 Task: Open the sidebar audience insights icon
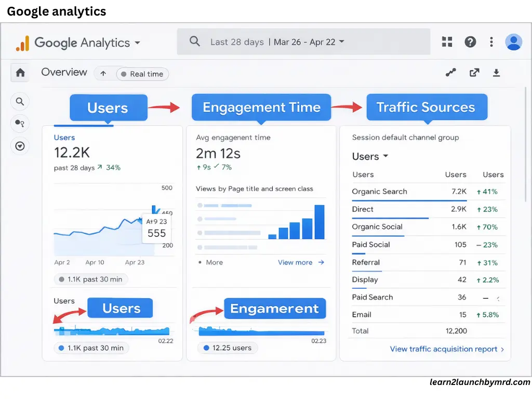[x=20, y=123]
